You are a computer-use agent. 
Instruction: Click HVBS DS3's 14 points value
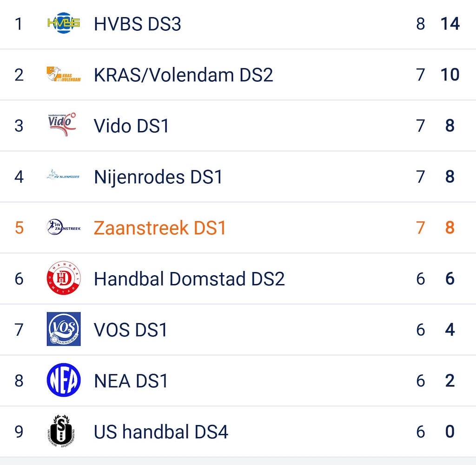tap(450, 24)
